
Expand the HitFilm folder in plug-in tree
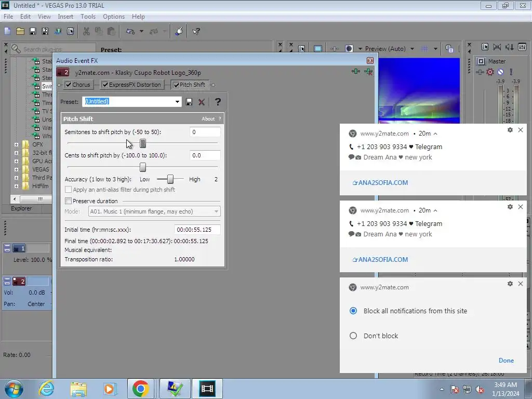(x=16, y=186)
